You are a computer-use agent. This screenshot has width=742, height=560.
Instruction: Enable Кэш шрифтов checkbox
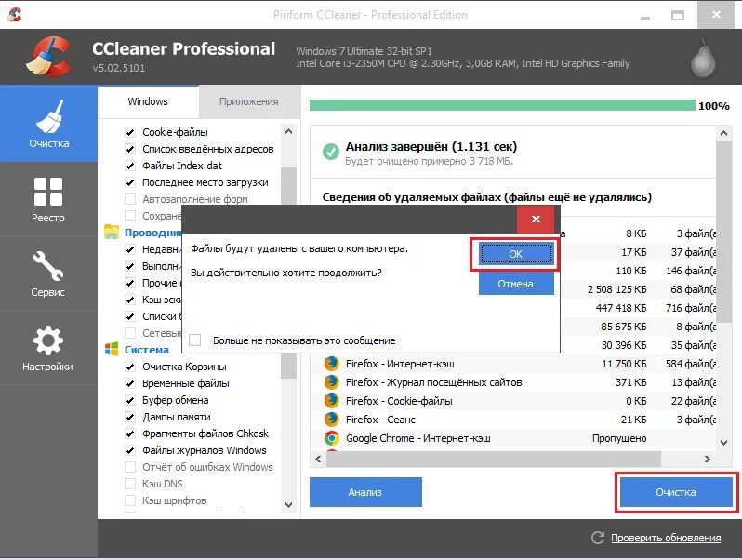(130, 500)
